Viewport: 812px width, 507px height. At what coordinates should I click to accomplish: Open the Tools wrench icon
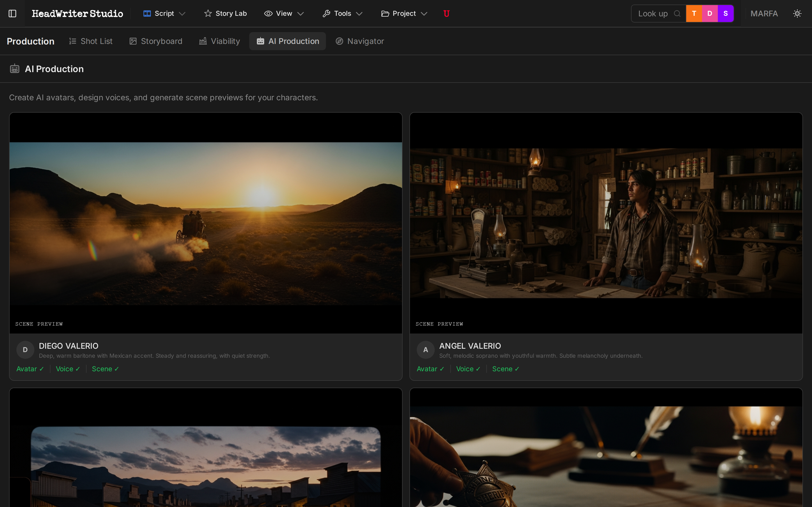326,14
